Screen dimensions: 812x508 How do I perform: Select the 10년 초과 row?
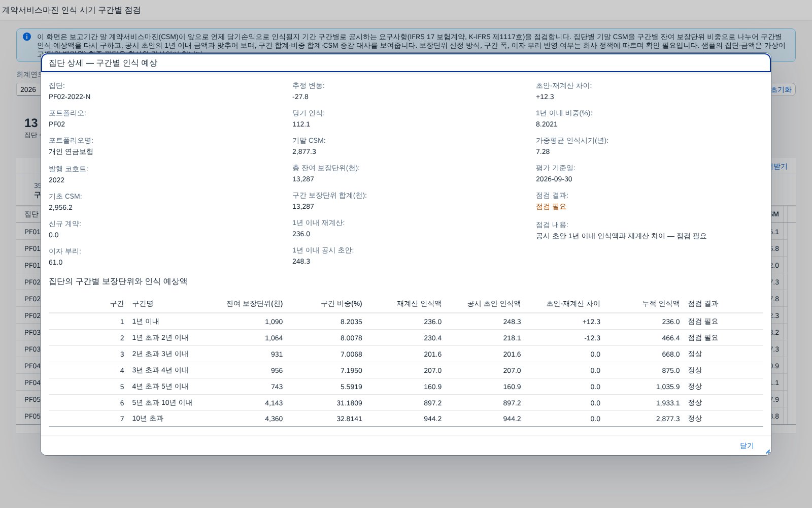click(x=405, y=419)
